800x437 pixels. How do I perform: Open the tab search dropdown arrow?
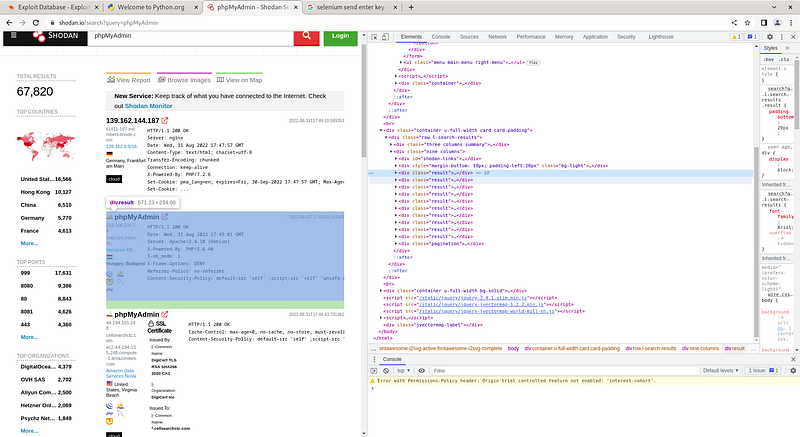click(774, 7)
